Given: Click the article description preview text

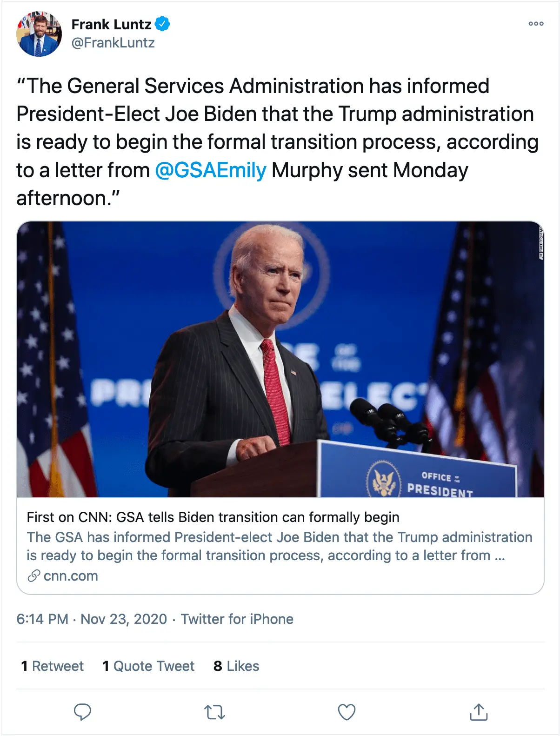Looking at the screenshot, I should tap(279, 546).
